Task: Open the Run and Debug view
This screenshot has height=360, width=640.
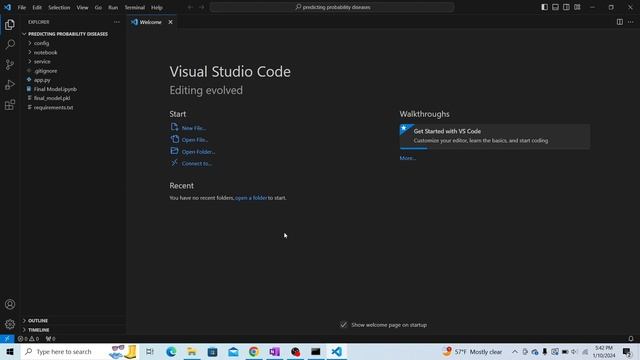Action: tap(10, 84)
